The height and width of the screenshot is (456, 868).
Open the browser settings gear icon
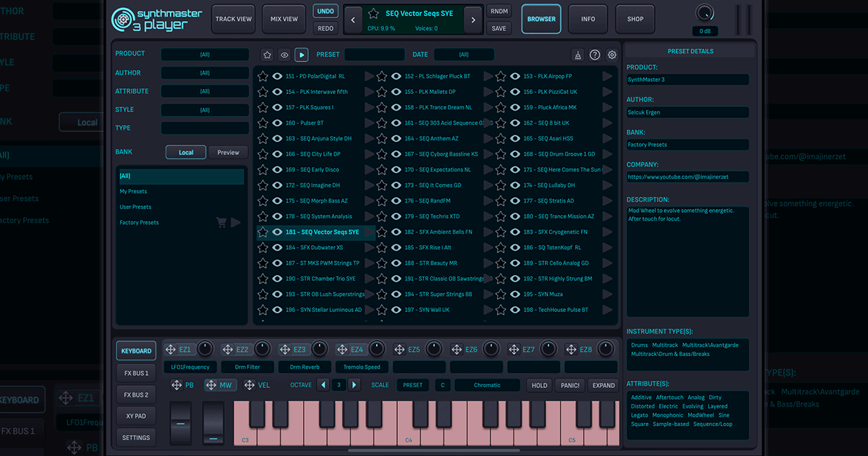(x=612, y=55)
